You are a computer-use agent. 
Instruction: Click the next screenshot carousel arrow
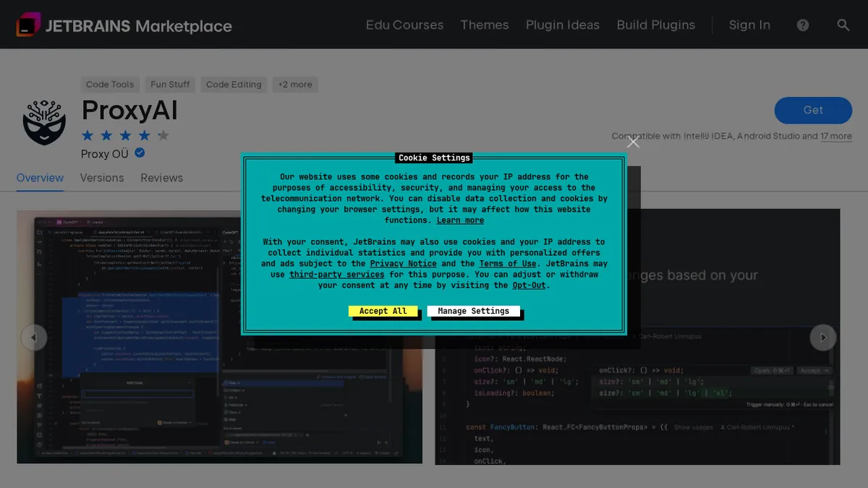823,337
